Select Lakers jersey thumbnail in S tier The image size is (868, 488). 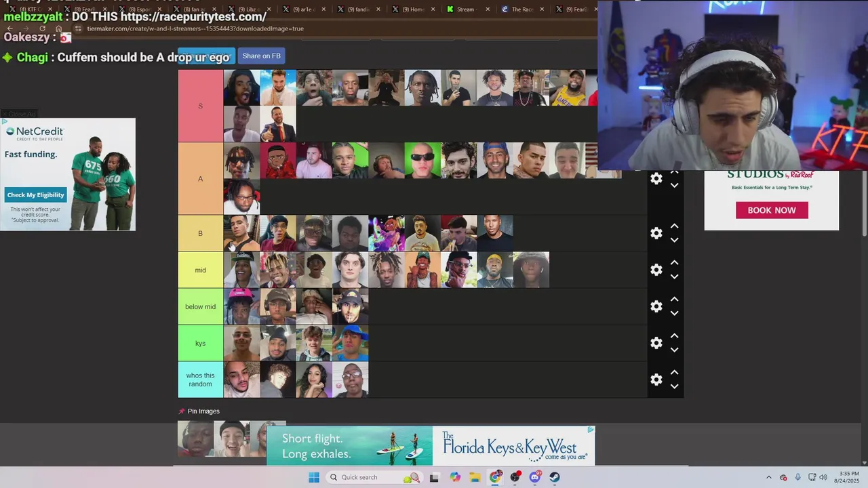pos(568,87)
